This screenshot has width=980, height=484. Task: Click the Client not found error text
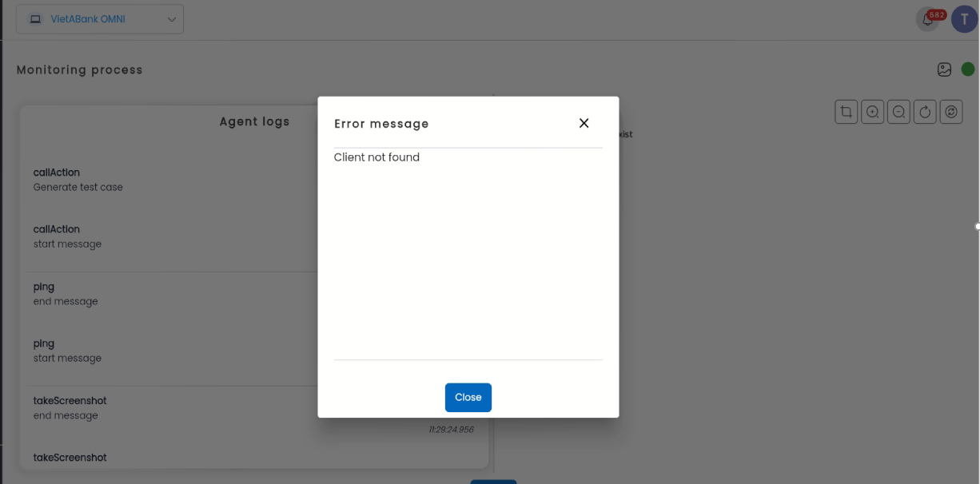[376, 157]
